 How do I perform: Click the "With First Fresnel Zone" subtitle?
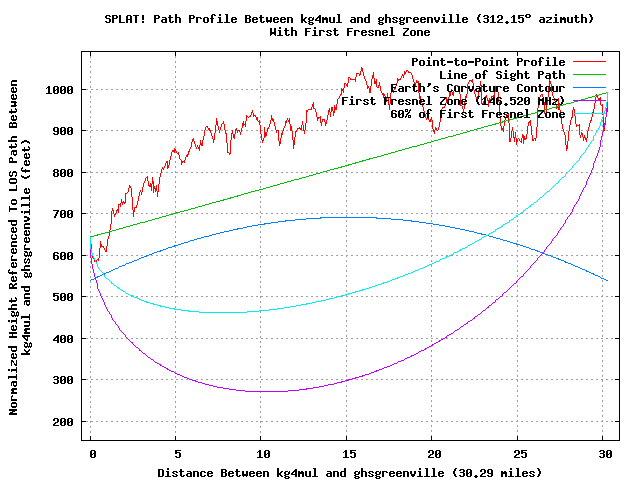coord(348,32)
